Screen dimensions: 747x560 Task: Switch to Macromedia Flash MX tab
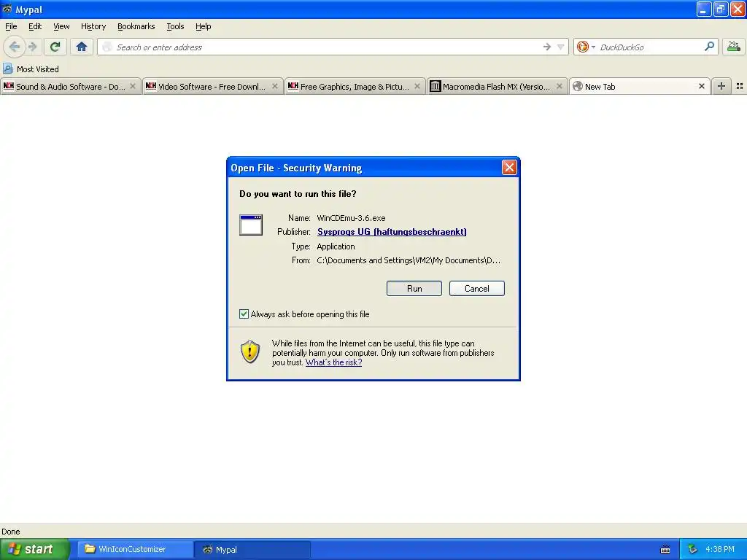497,86
